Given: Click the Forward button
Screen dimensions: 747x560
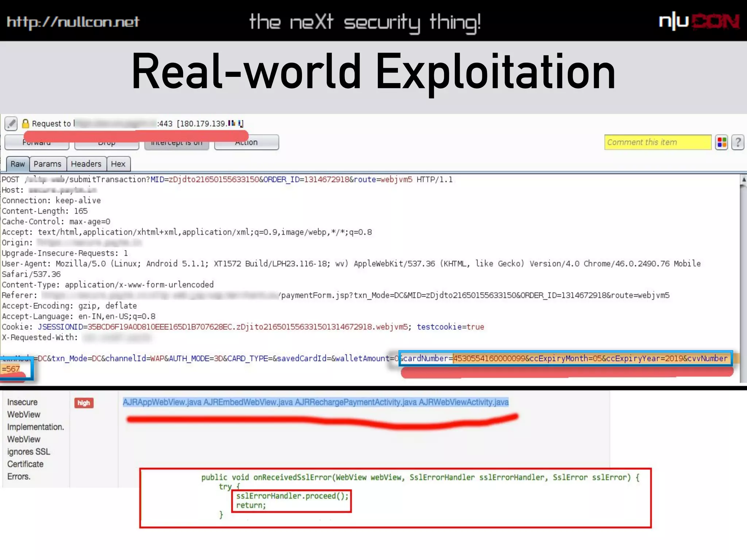Looking at the screenshot, I should pos(37,142).
